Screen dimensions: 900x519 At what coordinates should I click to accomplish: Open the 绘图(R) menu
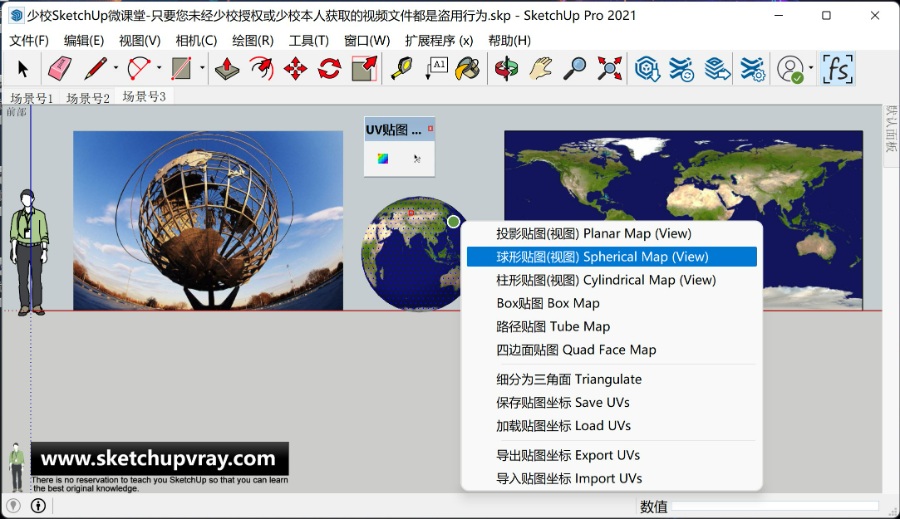point(253,41)
